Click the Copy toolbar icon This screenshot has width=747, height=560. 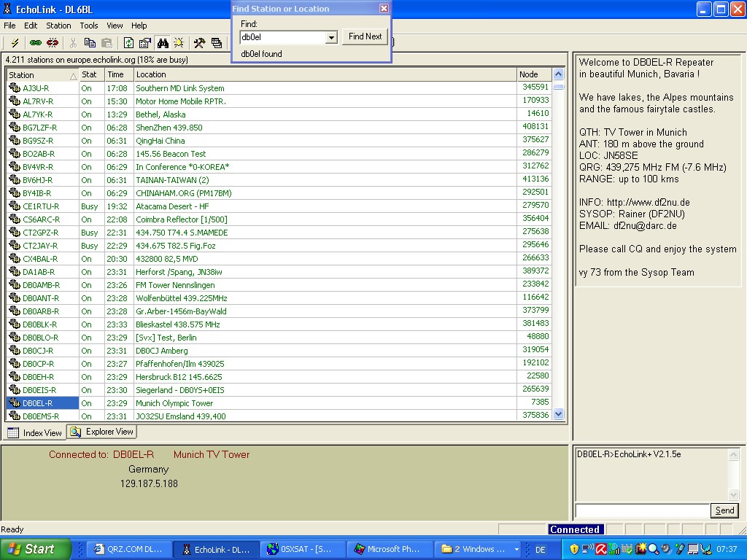point(90,43)
